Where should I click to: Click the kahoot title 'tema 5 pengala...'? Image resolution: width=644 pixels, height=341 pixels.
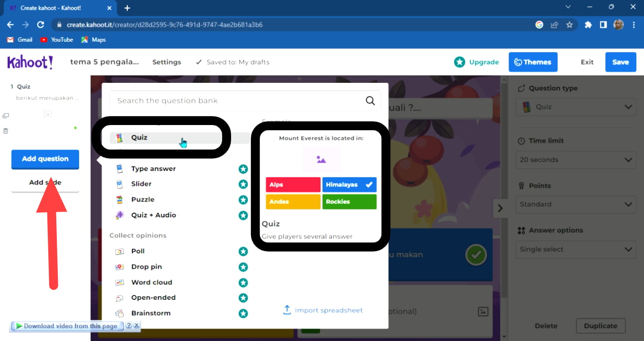click(105, 62)
